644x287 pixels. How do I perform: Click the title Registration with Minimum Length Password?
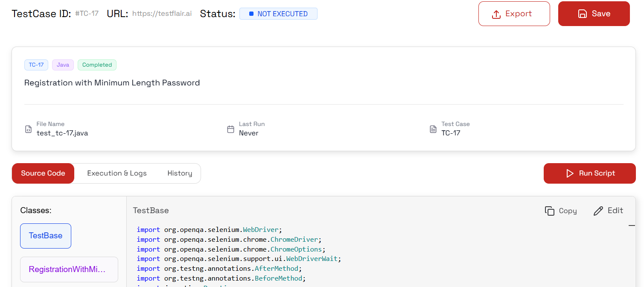112,83
